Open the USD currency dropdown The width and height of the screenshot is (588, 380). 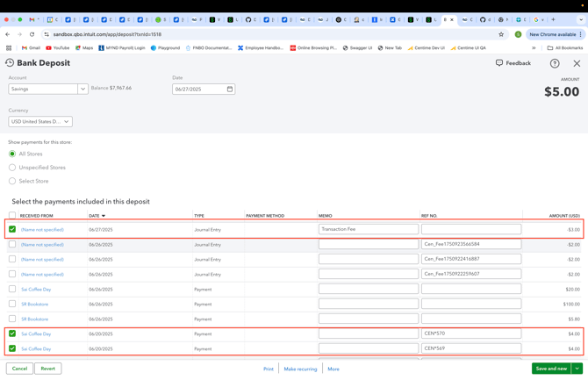pyautogui.click(x=40, y=121)
